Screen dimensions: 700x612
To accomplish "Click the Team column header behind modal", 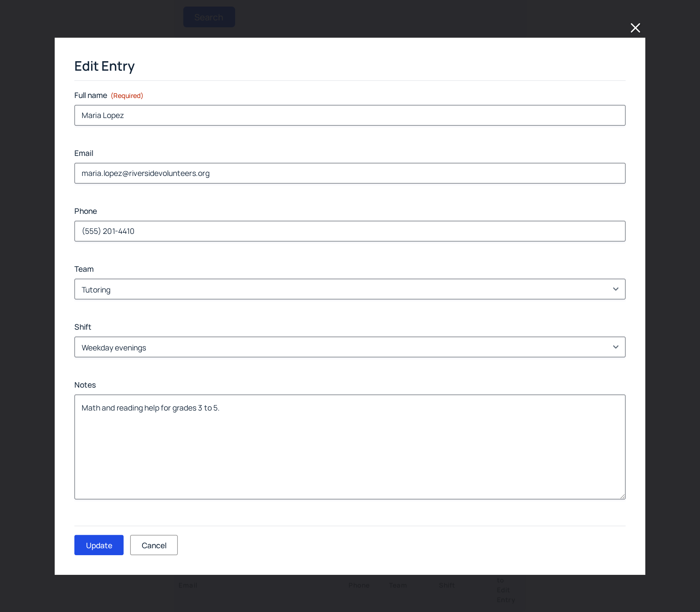I will tap(398, 585).
